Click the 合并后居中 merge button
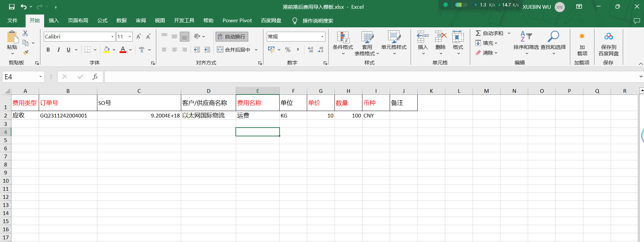Viewport: 644px width, 242px height. click(234, 50)
